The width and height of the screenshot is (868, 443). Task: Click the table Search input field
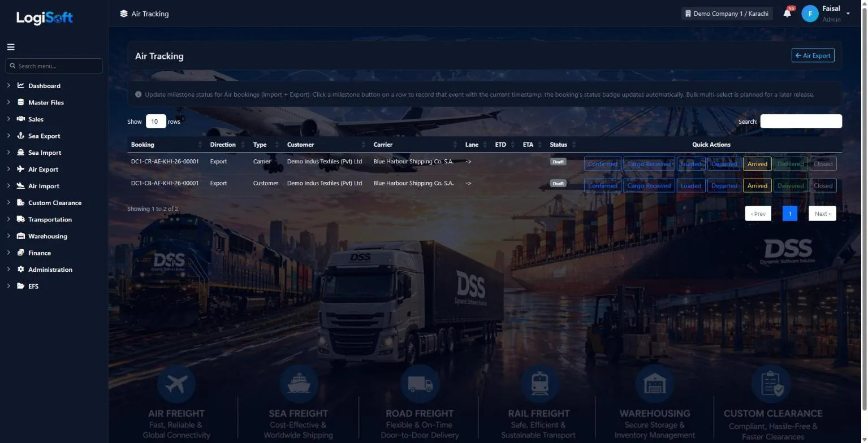(801, 121)
